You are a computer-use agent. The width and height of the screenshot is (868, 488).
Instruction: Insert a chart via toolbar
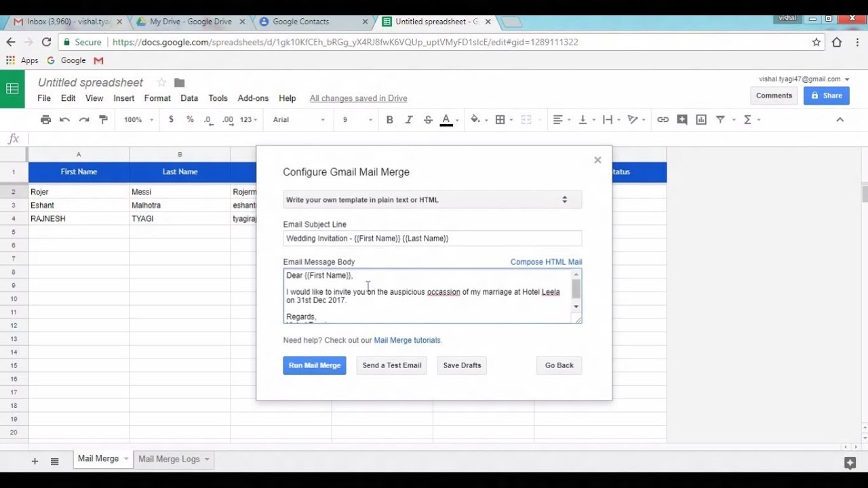pyautogui.click(x=701, y=119)
